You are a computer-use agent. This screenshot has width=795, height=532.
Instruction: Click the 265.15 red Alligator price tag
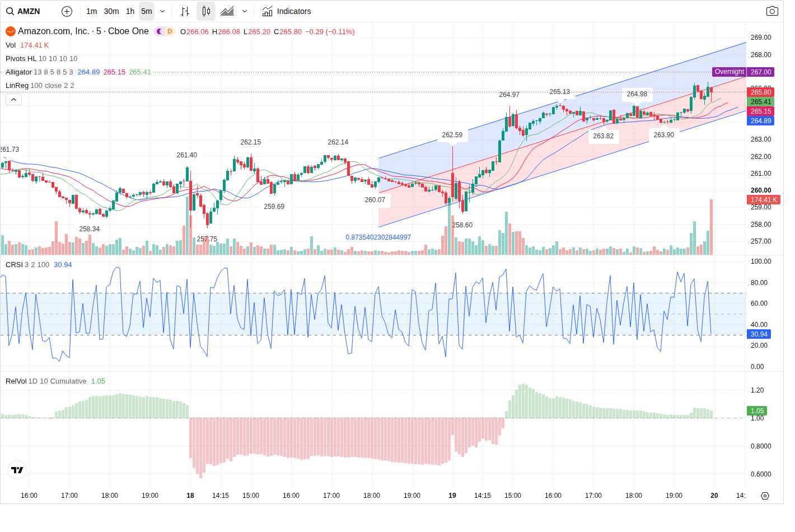coord(761,111)
